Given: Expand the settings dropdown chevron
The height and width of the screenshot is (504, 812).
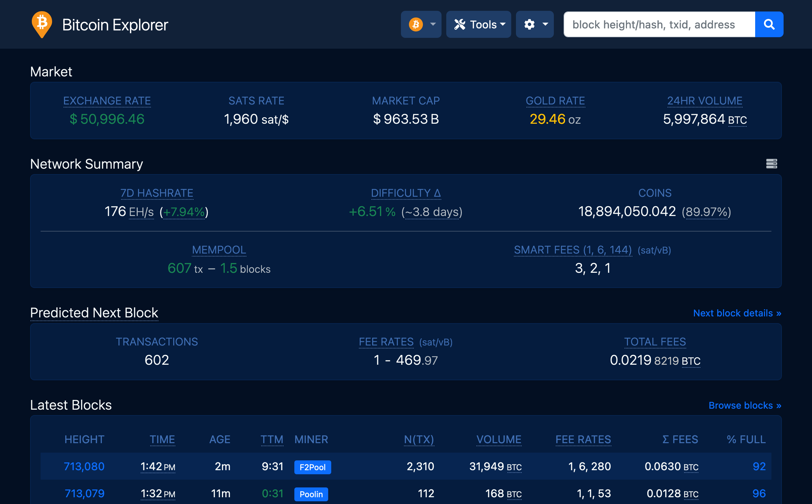Looking at the screenshot, I should click(x=545, y=24).
